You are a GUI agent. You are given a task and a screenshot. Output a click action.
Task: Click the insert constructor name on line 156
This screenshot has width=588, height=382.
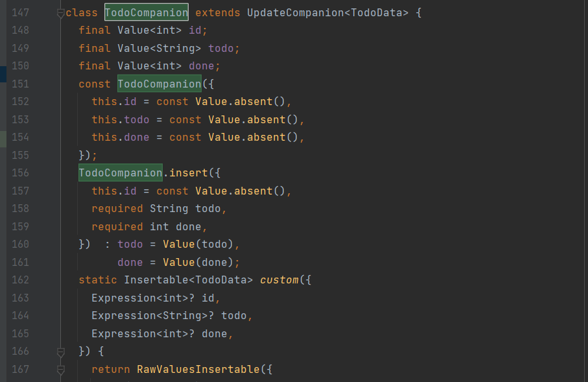click(x=188, y=173)
